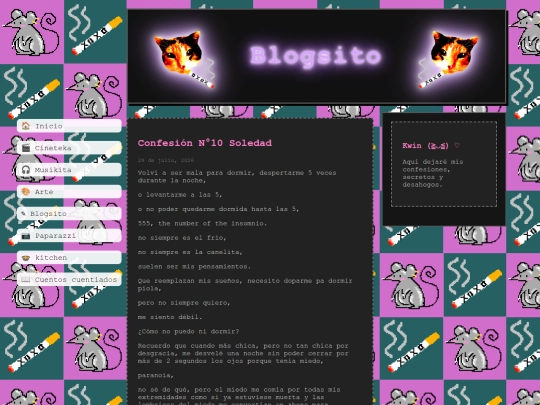Click the line '555, the number of the insomnio.'

tap(202, 224)
